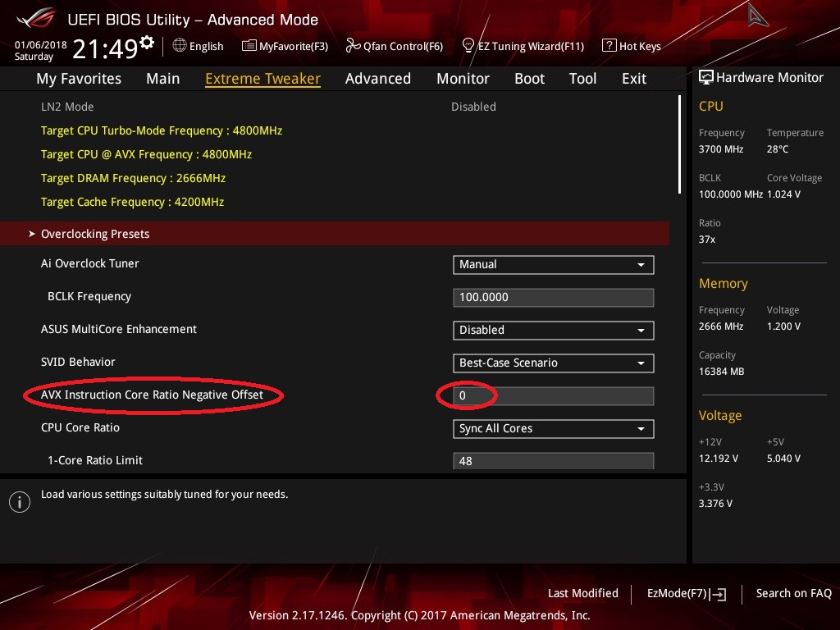Click the +3.3V 3.376 V reading

(715, 504)
